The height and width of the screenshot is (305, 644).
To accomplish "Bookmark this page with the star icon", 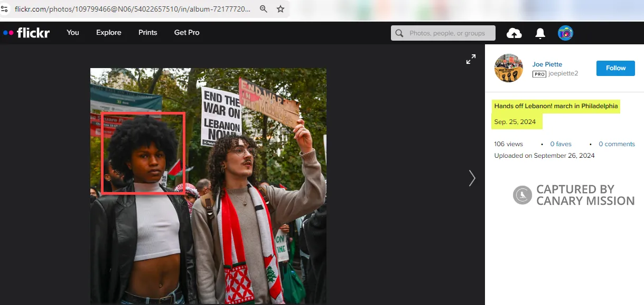I will [281, 9].
